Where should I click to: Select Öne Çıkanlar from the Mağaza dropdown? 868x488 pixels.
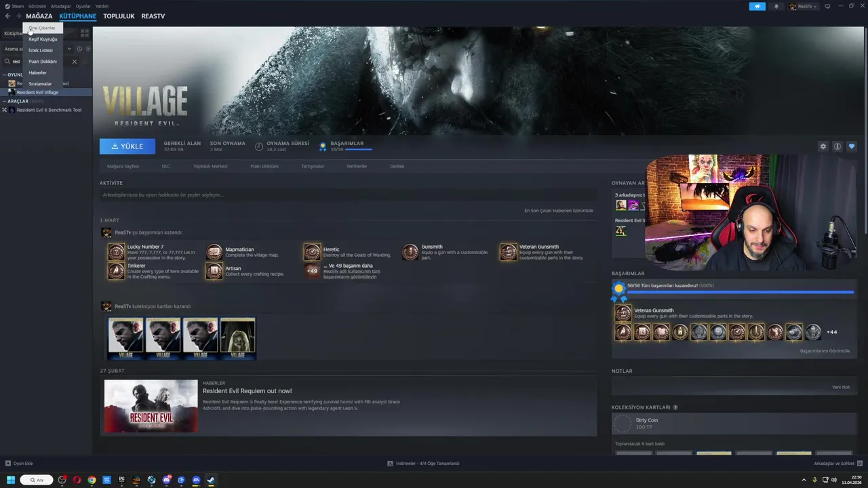[43, 28]
